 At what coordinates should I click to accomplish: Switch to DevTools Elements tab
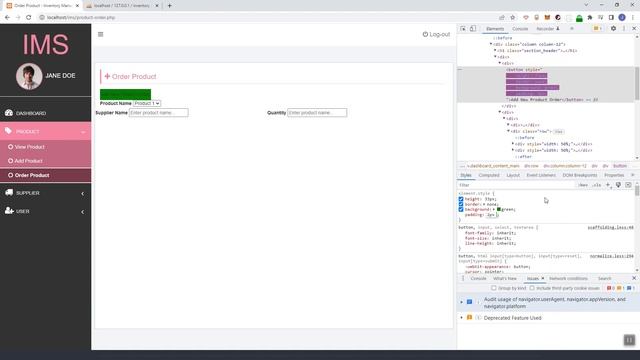pos(495,29)
